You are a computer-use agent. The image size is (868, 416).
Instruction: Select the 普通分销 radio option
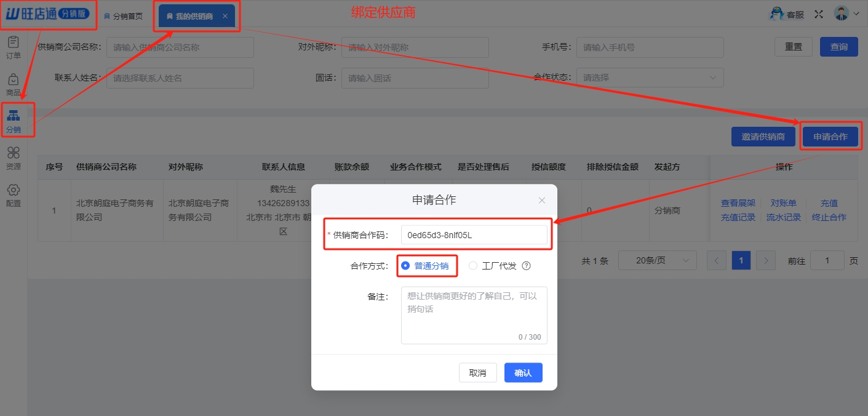pos(405,266)
